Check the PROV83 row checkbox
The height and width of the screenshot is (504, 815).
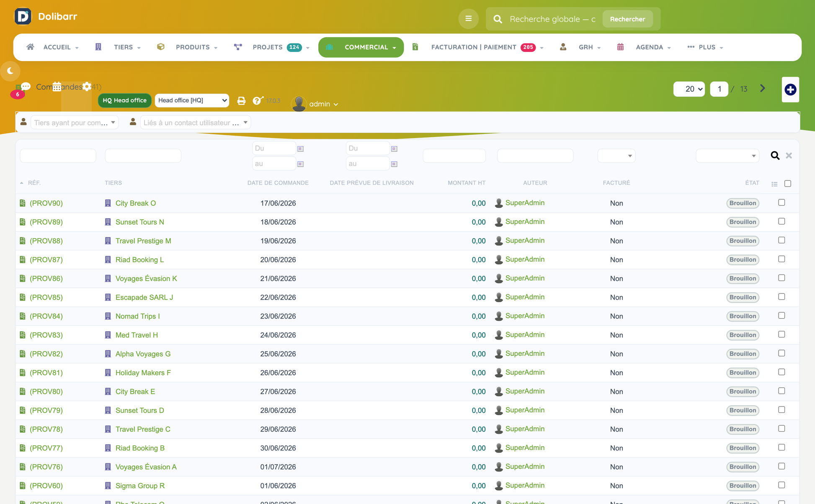(781, 334)
